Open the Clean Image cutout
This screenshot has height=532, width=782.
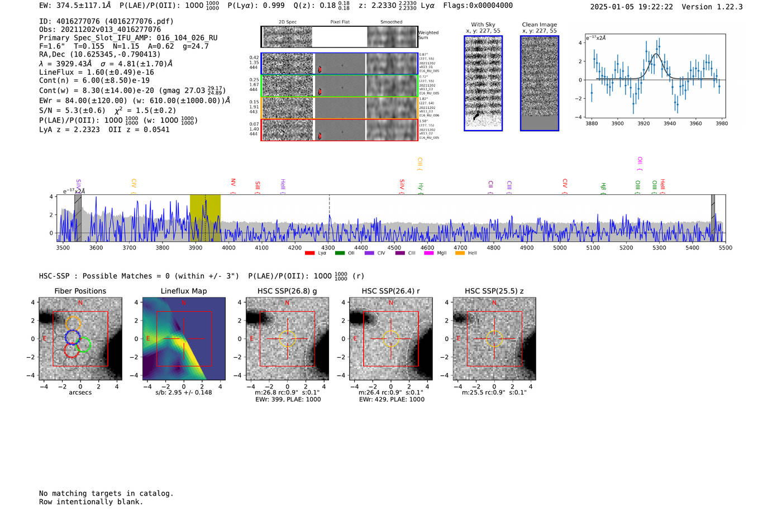540,83
